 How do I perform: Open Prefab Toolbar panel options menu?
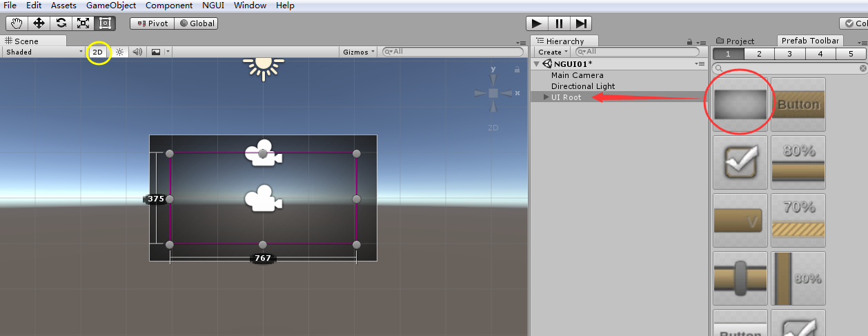click(862, 43)
